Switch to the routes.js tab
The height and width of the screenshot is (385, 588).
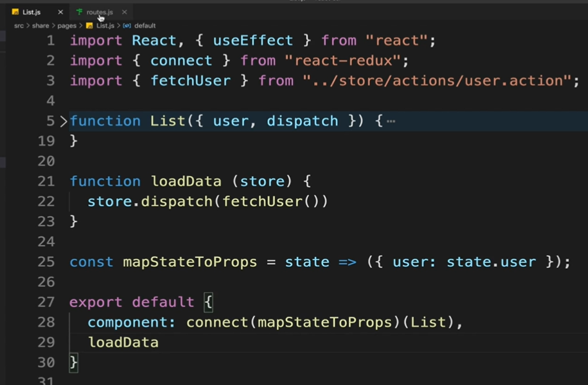pos(99,12)
